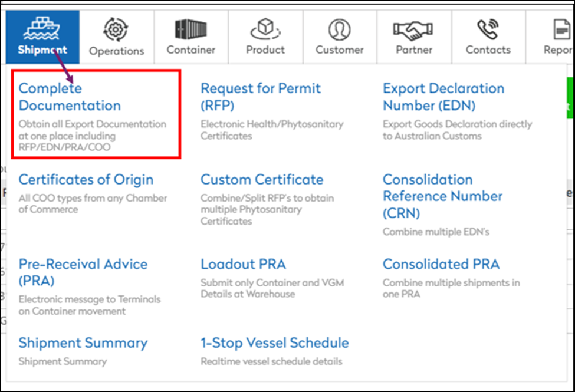Open Consolidated PRA
575x392 pixels.
(441, 264)
